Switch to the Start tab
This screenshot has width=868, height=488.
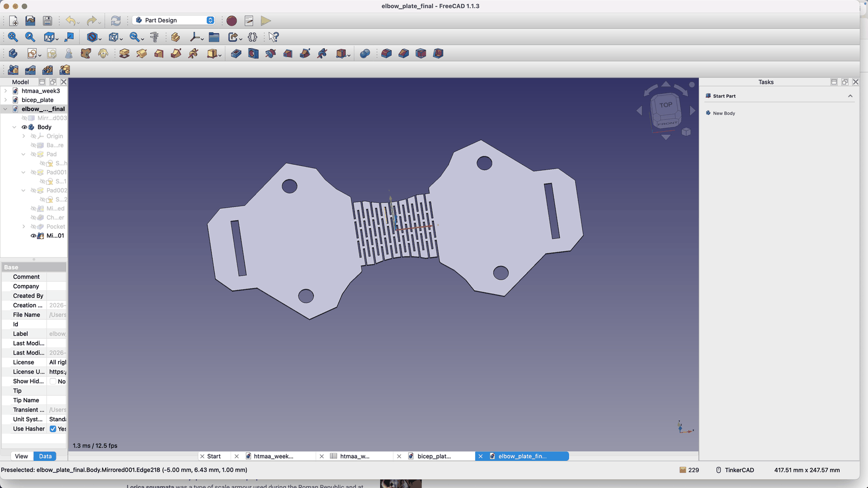point(214,456)
